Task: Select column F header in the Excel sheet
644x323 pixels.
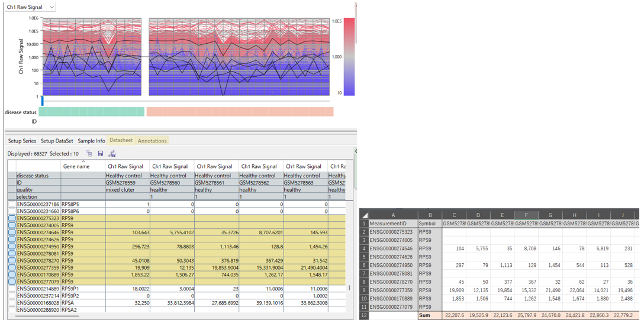Action: coord(526,215)
